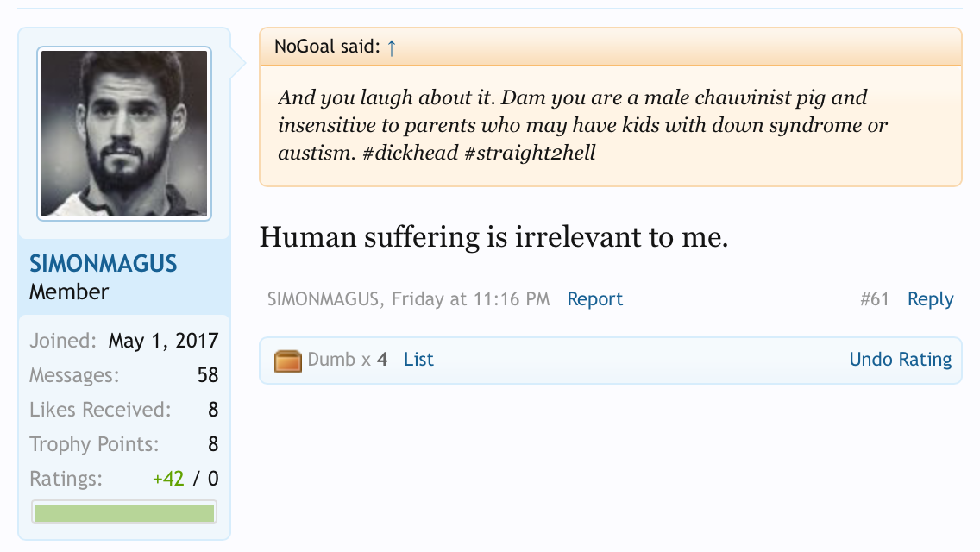Undo Rating on this post

pyautogui.click(x=900, y=359)
